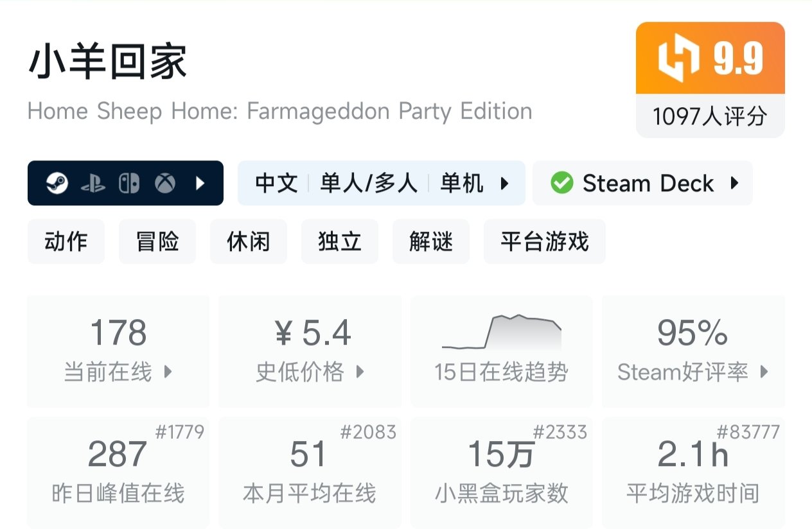
Task: Click the Steam platform icon
Action: pos(57,184)
